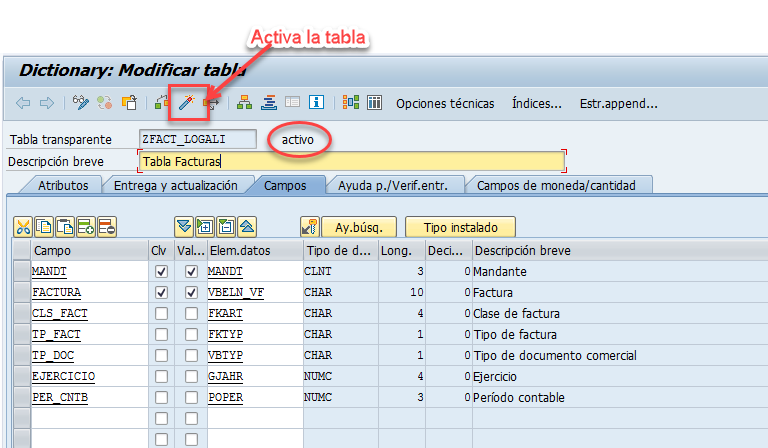
Task: Click the delete row icon
Action: point(107,227)
